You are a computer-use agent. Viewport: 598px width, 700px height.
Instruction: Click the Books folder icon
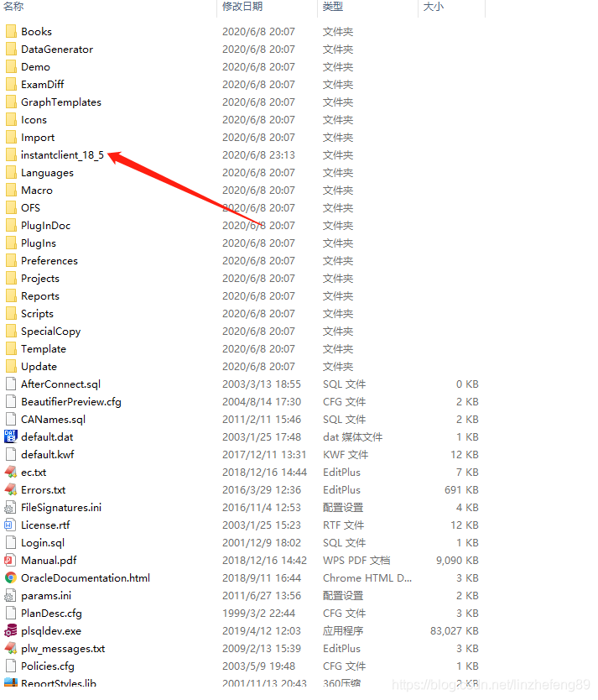(11, 31)
